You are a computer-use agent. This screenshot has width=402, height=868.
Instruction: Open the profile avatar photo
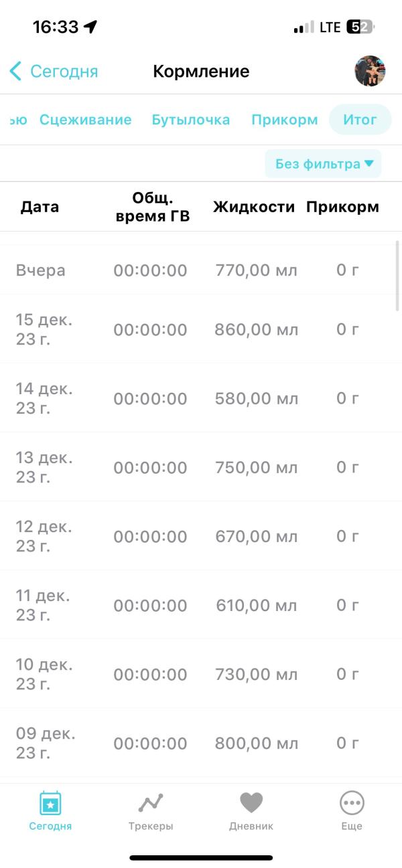[370, 71]
